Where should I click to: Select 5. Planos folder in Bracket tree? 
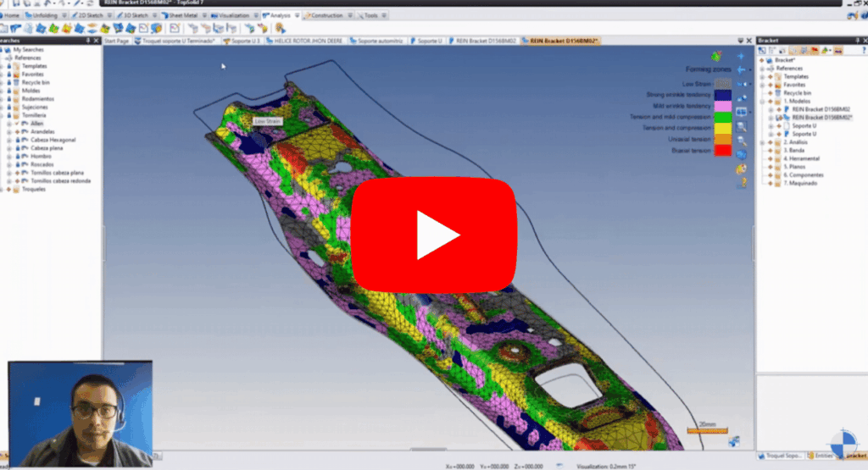[794, 167]
